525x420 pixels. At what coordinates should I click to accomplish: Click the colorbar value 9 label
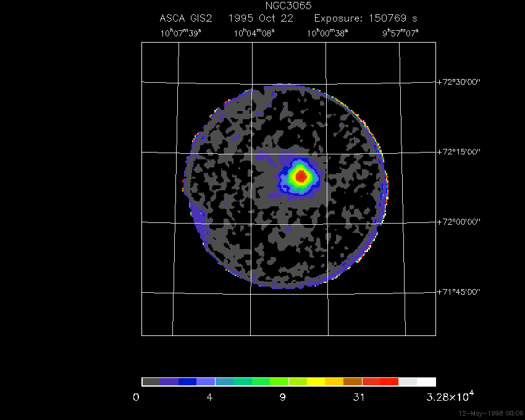click(x=283, y=398)
